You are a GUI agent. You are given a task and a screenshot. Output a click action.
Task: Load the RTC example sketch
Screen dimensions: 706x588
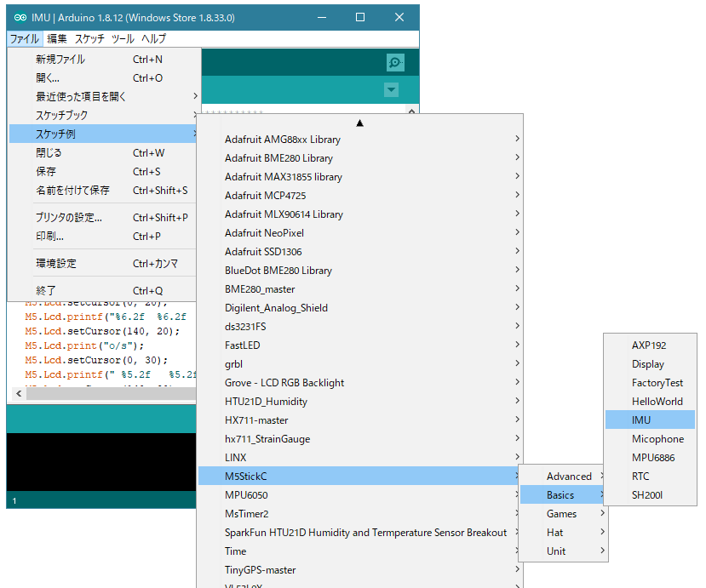(x=650, y=476)
